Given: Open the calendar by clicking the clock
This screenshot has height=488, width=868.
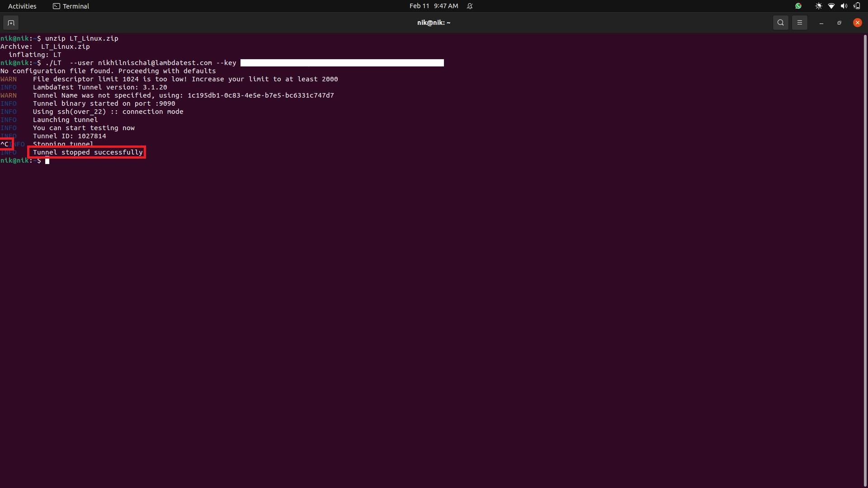Looking at the screenshot, I should pos(434,6).
